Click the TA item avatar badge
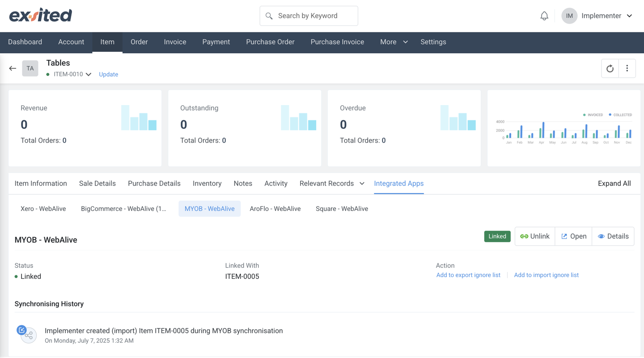 click(x=30, y=68)
